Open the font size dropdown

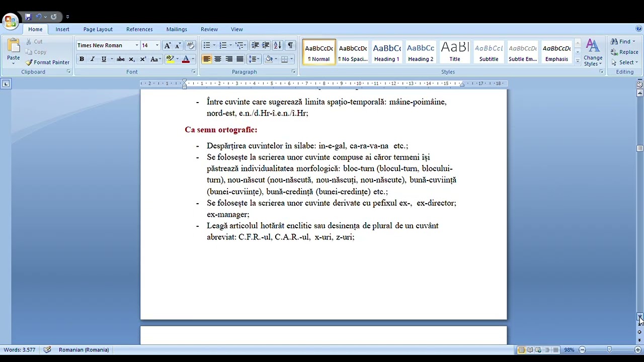click(x=156, y=45)
